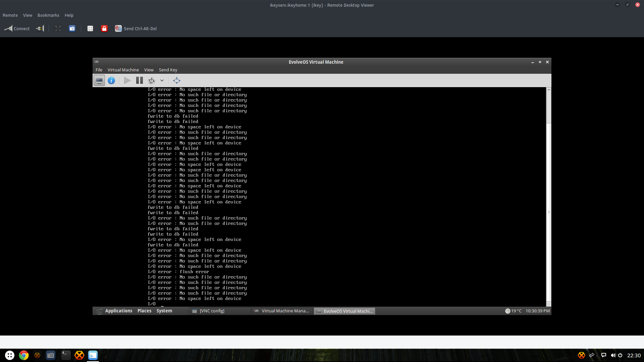Close the EvolveOS Virtual Machine window
This screenshot has width=644, height=362.
(x=547, y=62)
